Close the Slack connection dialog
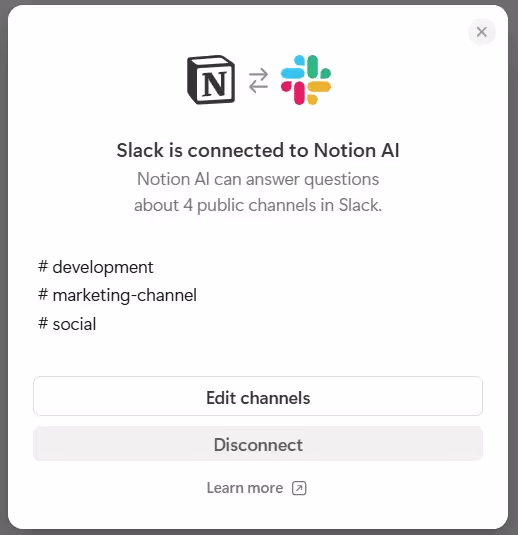 481,32
